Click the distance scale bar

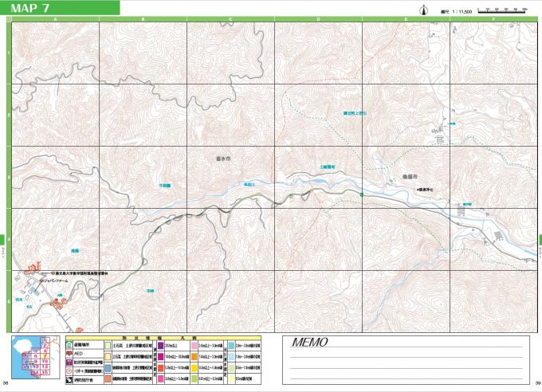pos(503,10)
